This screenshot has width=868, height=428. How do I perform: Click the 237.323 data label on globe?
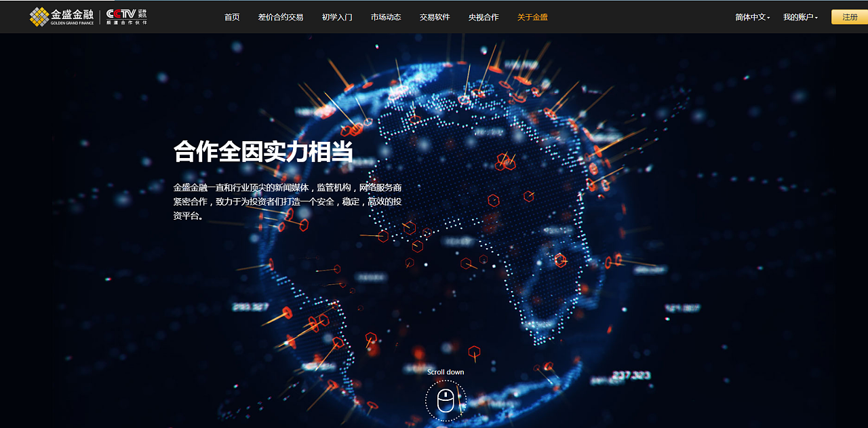click(631, 375)
